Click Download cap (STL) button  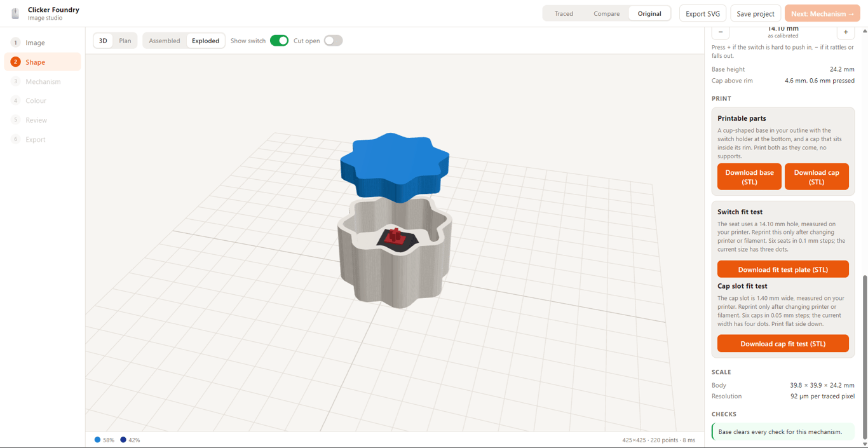pyautogui.click(x=817, y=177)
